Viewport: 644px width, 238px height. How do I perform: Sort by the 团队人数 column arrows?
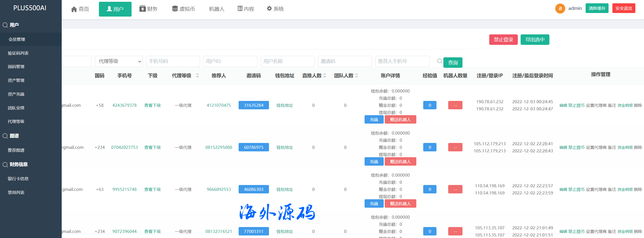pyautogui.click(x=357, y=76)
